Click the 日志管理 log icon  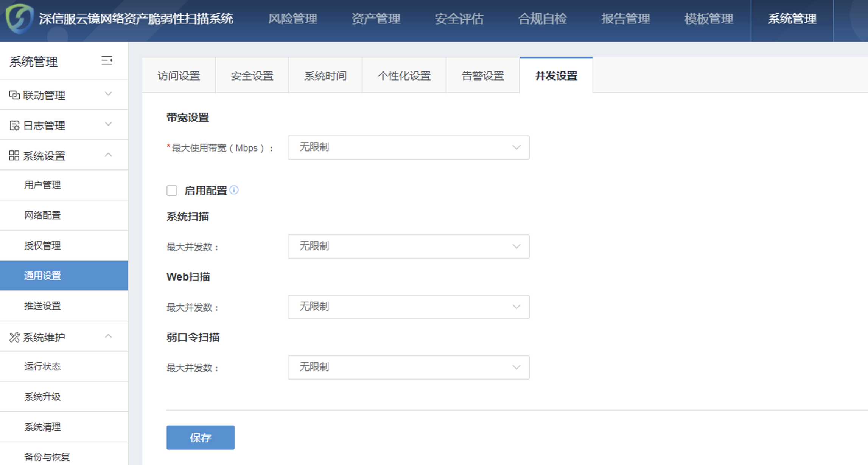coord(14,125)
